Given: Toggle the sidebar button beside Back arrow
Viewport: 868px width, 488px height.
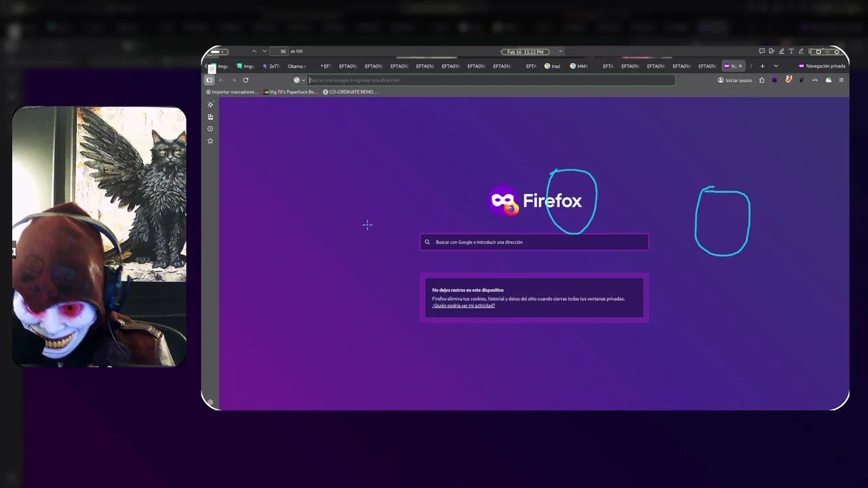Looking at the screenshot, I should coord(209,80).
